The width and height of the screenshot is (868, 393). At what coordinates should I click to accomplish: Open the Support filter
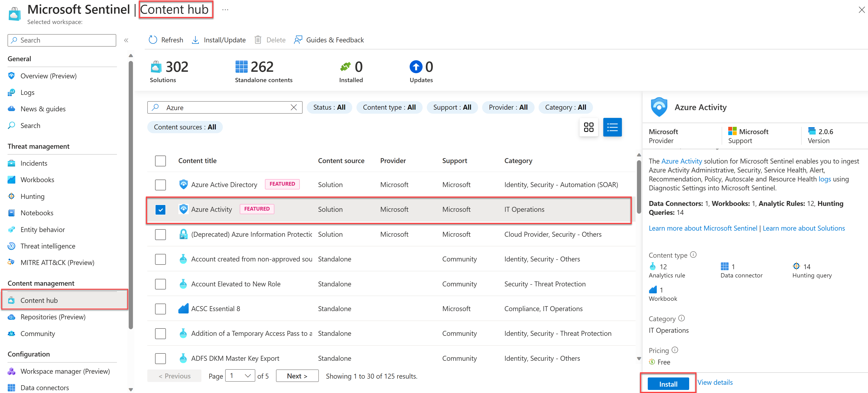(x=452, y=107)
